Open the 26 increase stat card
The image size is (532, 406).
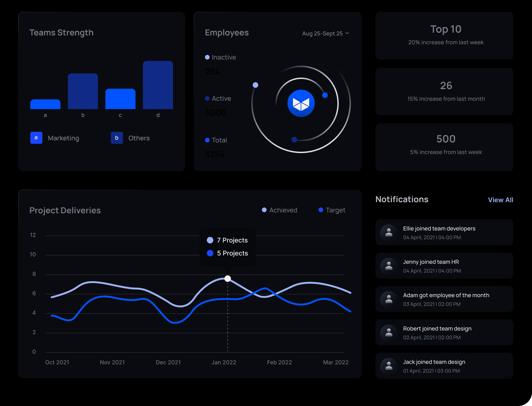[444, 91]
